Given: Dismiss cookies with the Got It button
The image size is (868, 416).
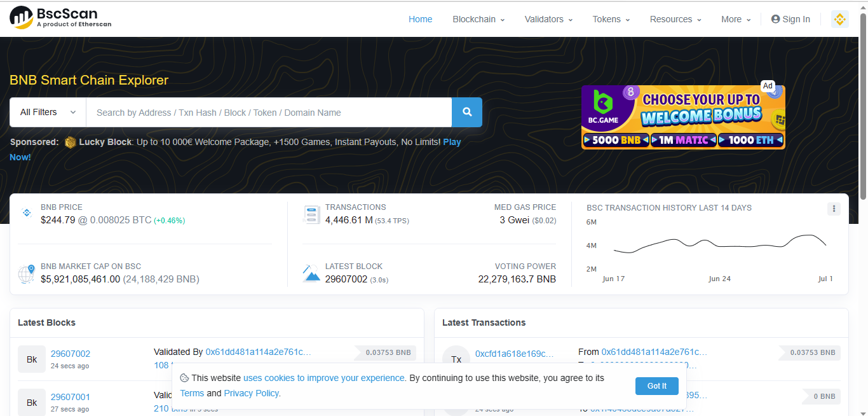Looking at the screenshot, I should tap(656, 386).
